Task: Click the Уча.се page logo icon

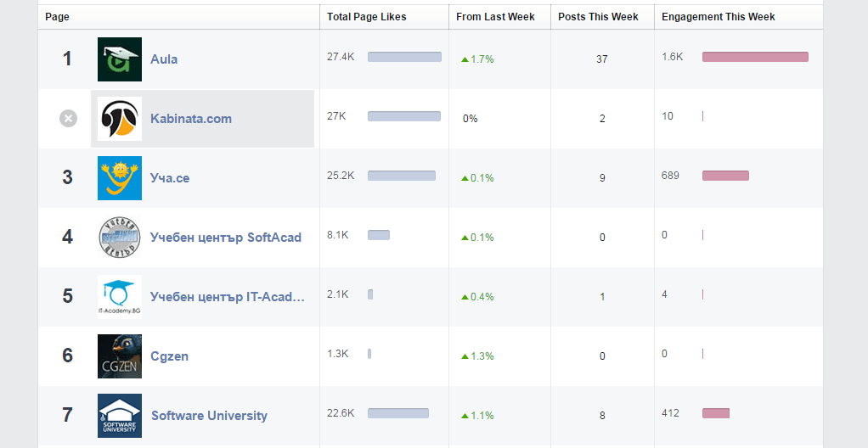Action: (119, 178)
